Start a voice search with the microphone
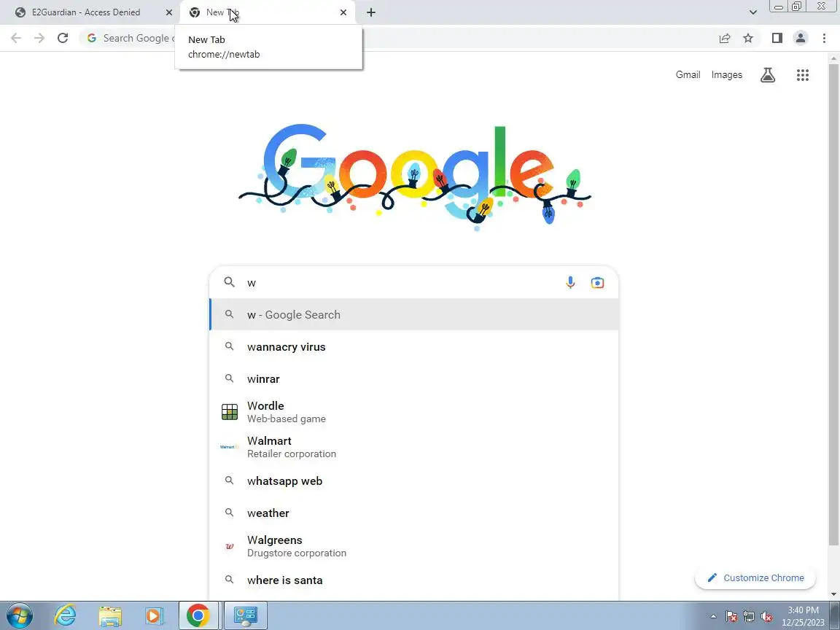840x630 pixels. (570, 282)
